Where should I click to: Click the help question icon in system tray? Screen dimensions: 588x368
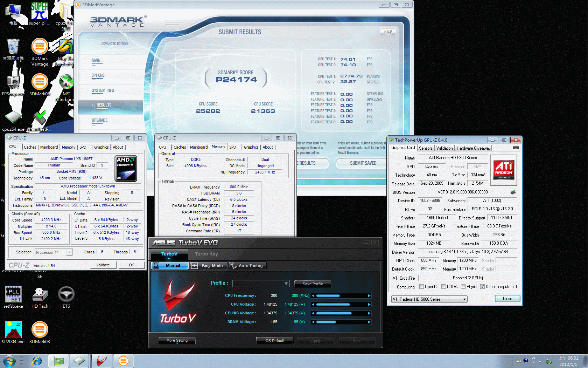point(526,361)
